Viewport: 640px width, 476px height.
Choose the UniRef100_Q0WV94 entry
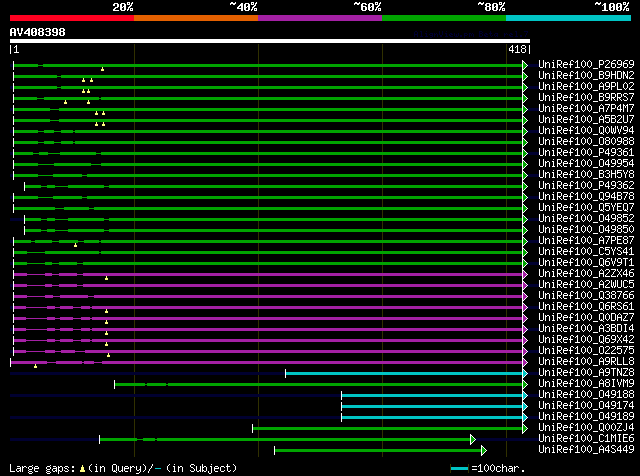tap(586, 130)
